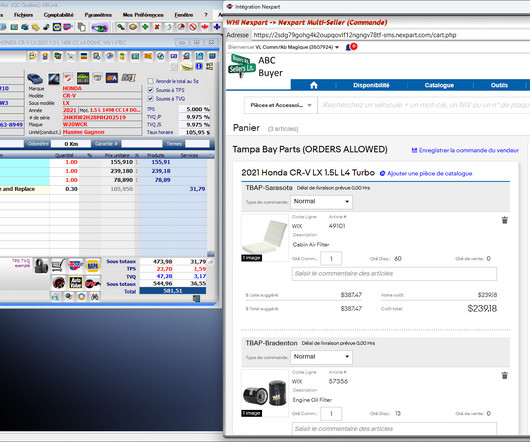Screen dimensions: 530x442
Task: Click the pie chart icon in work order toolbar
Action: [x=110, y=56]
